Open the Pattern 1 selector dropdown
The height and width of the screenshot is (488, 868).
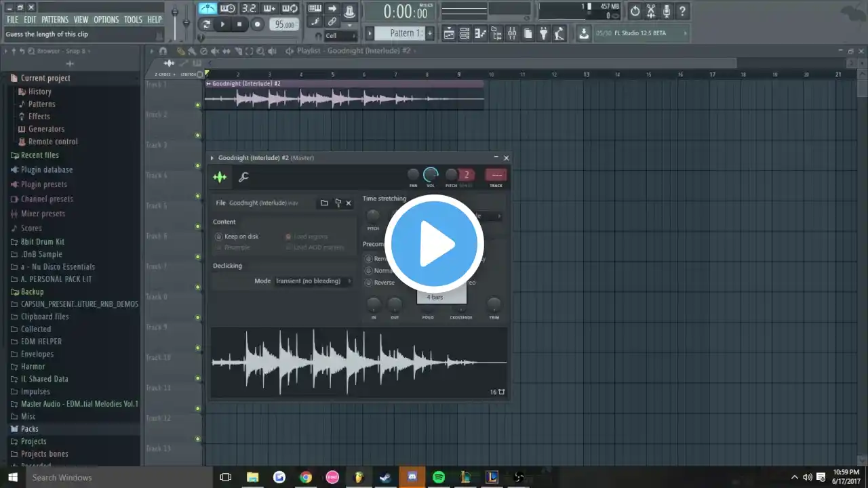pos(405,33)
